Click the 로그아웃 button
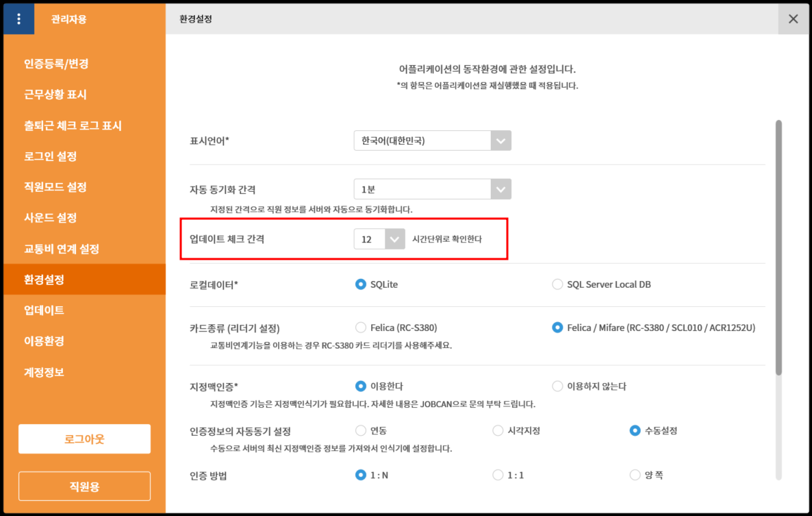Screen dimensions: 812x516 click(84, 439)
